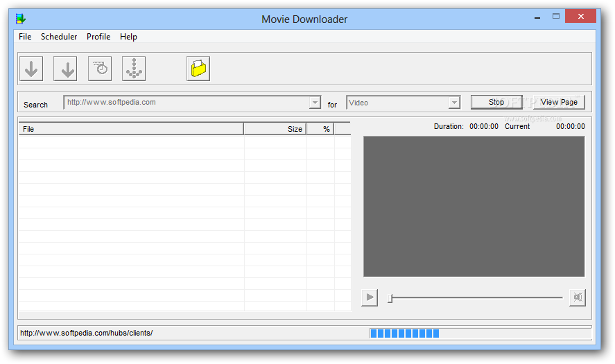This screenshot has width=615, height=364.
Task: Expand the search URL dropdown arrow
Action: tap(315, 103)
